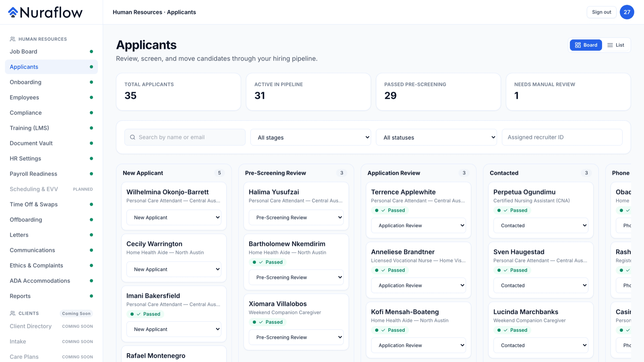The image size is (644, 362).
Task: Open stage dropdown on Anneliese Brandtner card
Action: [419, 285]
